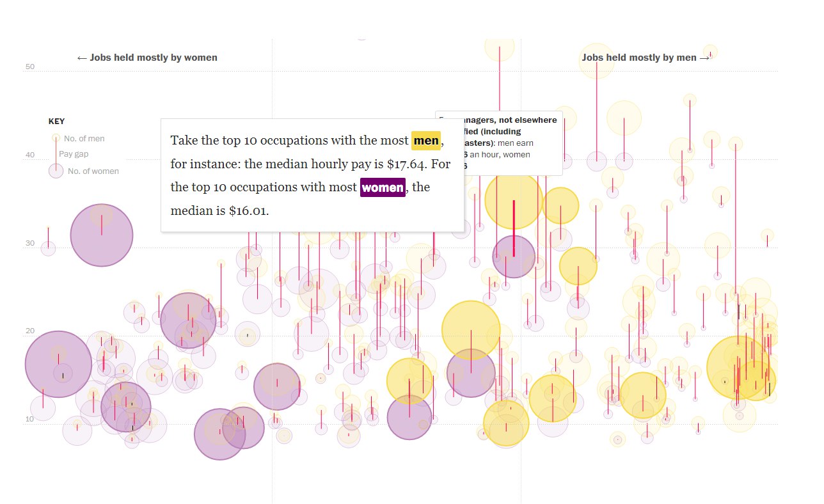Click the "No. of men" key circle

click(x=56, y=138)
